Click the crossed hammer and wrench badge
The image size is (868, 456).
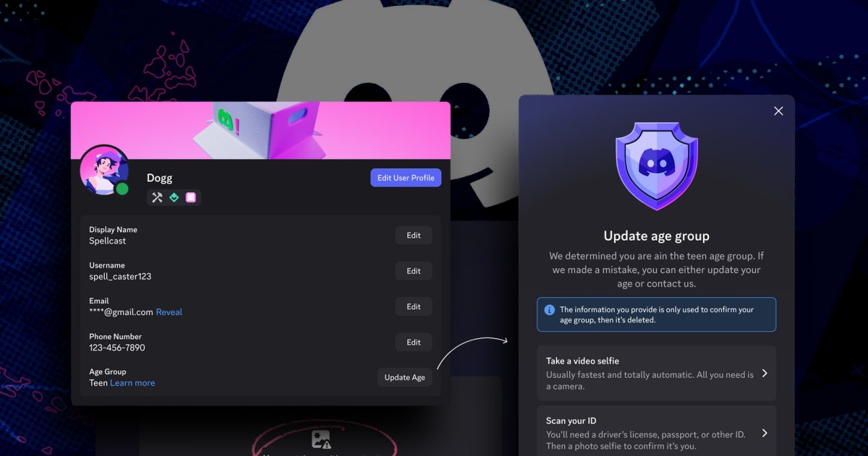(157, 197)
